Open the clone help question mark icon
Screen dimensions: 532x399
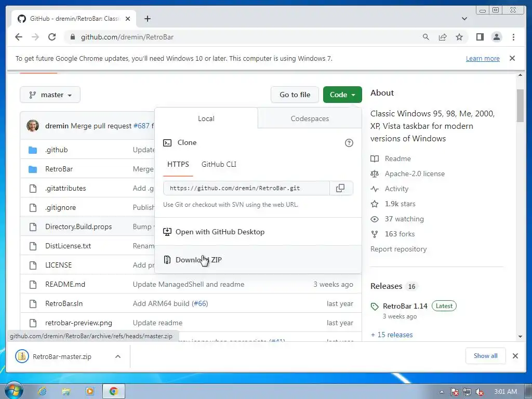(x=349, y=143)
